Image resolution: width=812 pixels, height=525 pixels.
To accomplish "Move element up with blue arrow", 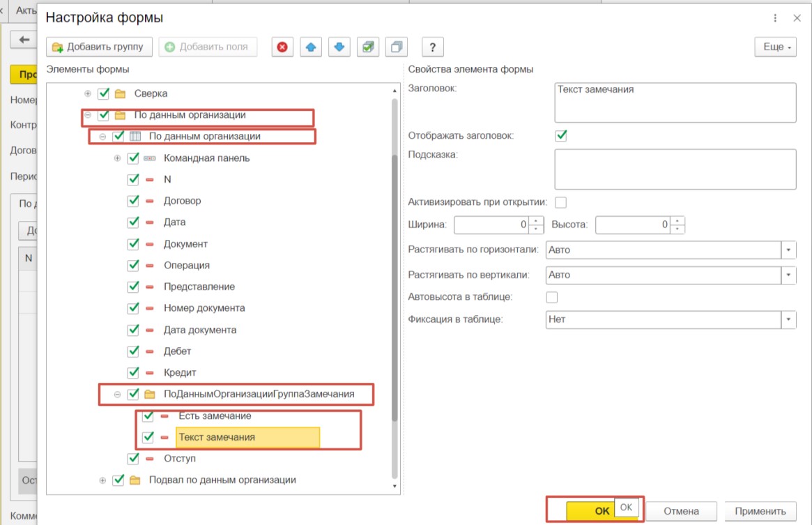I will pos(311,47).
